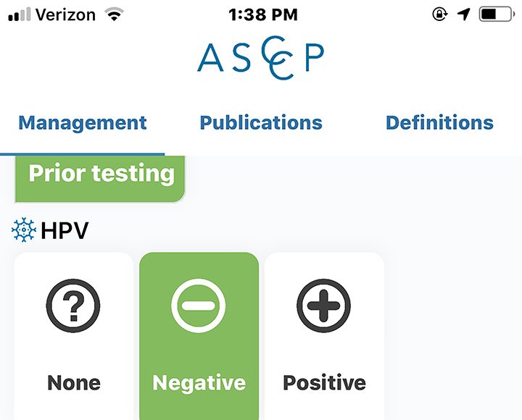Select None for prior HPV

[73, 336]
